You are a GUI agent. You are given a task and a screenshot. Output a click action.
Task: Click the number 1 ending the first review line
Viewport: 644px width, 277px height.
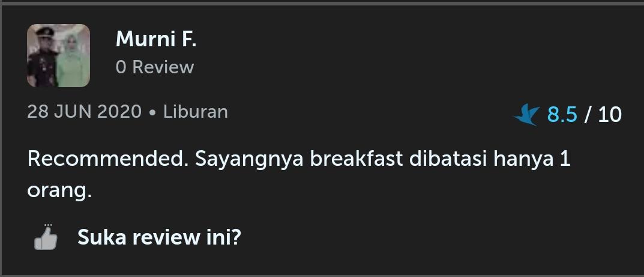pyautogui.click(x=565, y=159)
